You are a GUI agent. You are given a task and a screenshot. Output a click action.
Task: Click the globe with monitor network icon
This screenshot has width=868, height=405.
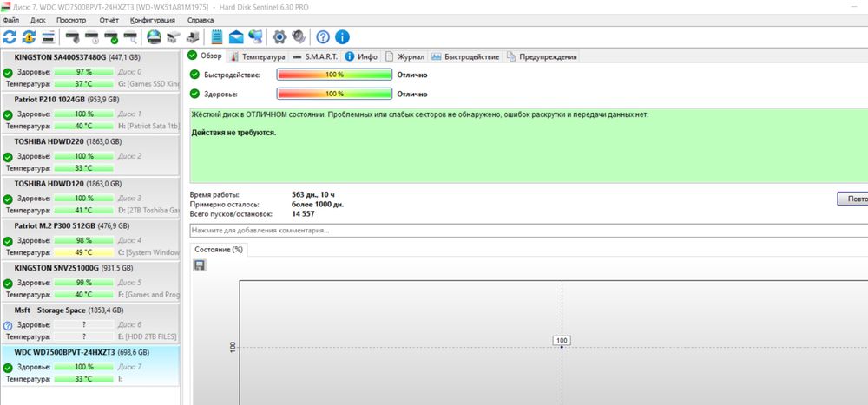255,37
